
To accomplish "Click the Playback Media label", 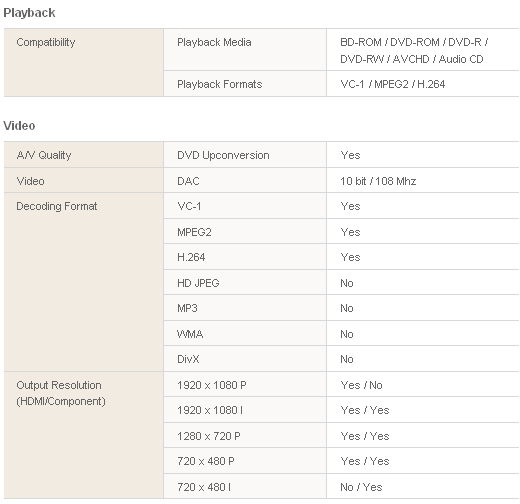I will pyautogui.click(x=214, y=42).
